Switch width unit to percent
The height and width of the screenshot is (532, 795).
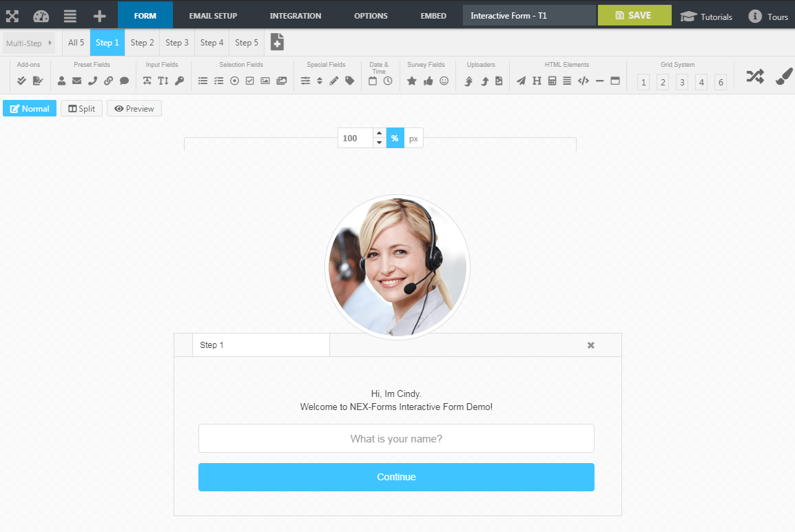point(395,139)
